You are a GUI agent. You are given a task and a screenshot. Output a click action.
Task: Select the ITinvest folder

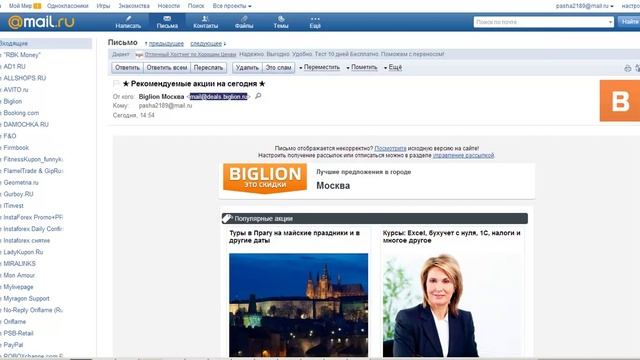point(13,206)
